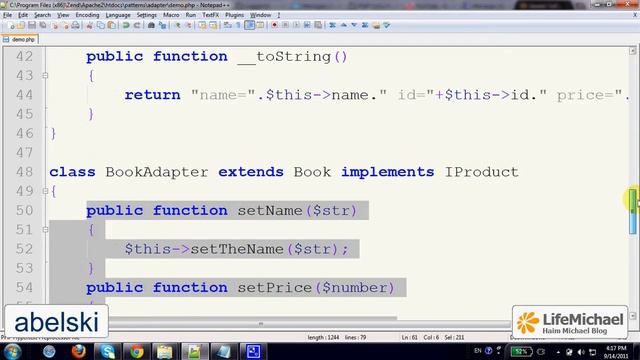
Task: Click the Copy toolbar icon
Action: tap(100, 25)
